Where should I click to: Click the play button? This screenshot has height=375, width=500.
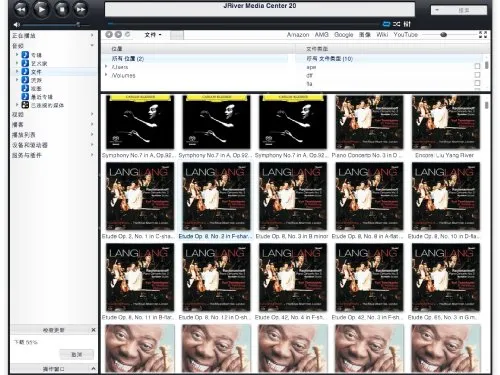41,9
